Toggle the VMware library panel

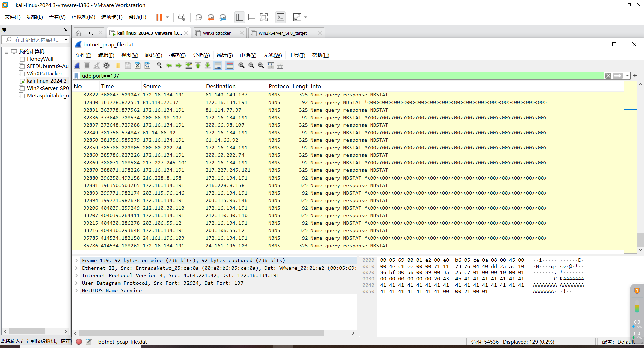tap(239, 17)
